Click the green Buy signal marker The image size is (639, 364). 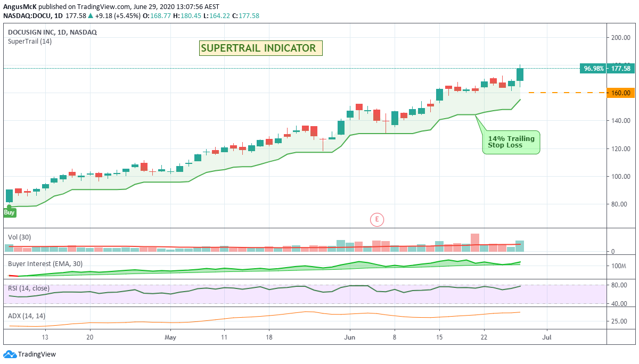point(9,212)
